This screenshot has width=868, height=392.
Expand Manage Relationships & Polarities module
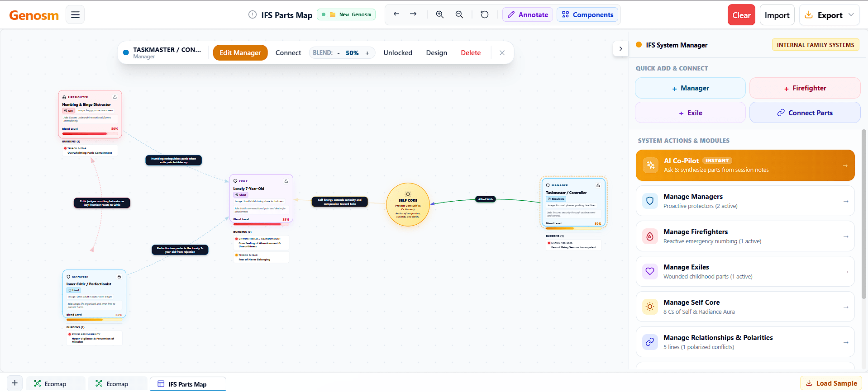click(x=745, y=342)
